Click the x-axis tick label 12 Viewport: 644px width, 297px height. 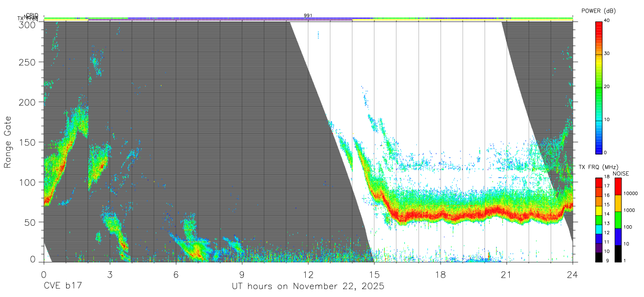coord(308,274)
